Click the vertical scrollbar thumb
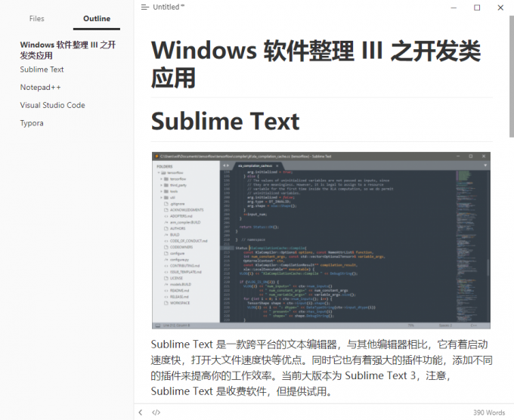The height and width of the screenshot is (420, 514). (x=512, y=77)
